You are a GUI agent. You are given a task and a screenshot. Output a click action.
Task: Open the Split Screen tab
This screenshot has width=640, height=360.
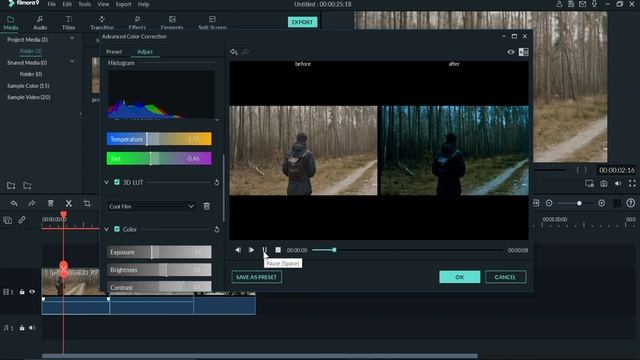[212, 23]
